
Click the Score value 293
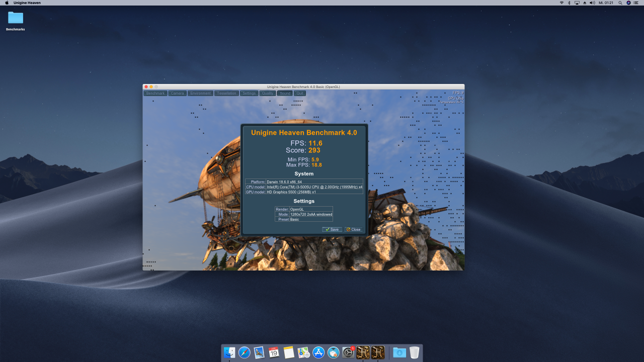(314, 150)
